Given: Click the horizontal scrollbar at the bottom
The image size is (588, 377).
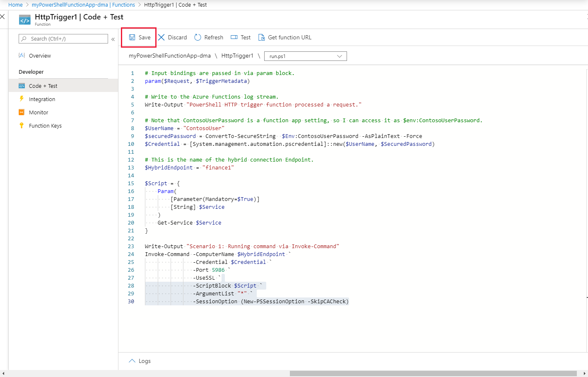Looking at the screenshot, I should coord(433,373).
